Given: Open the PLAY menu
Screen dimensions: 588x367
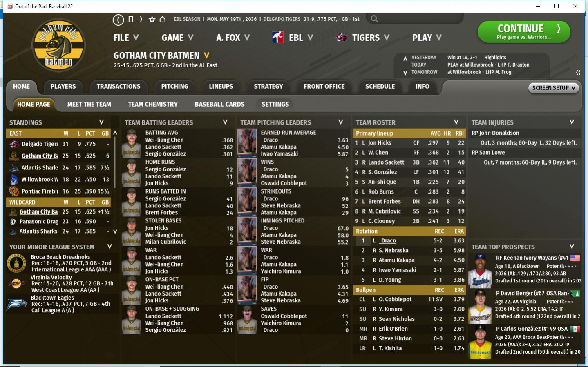Looking at the screenshot, I should (x=427, y=38).
